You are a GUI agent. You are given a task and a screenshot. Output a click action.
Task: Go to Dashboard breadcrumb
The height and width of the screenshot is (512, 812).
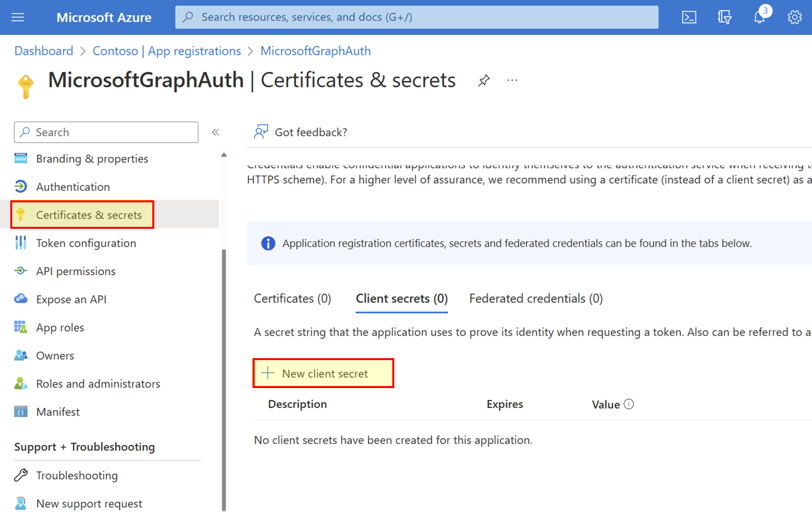click(44, 51)
